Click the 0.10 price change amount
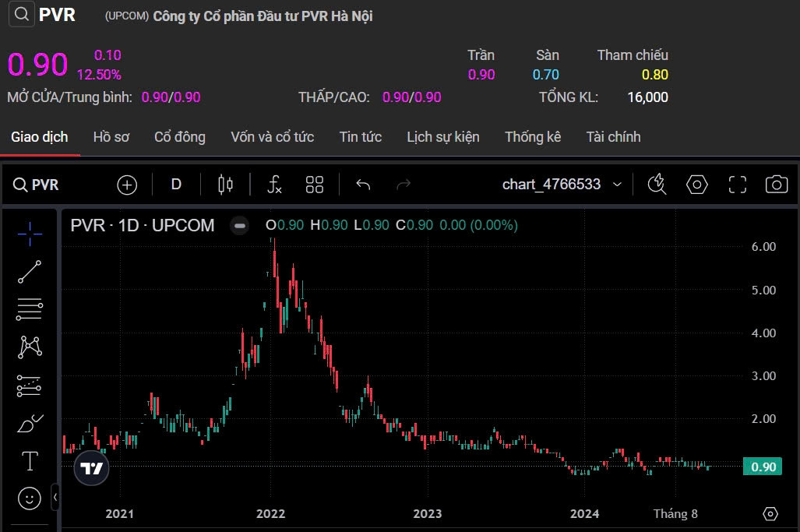800x532 pixels. click(x=107, y=55)
